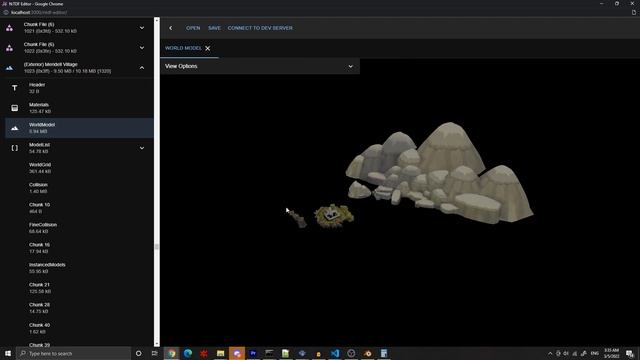Expand Chunk File 1021 entry
The width and height of the screenshot is (640, 360).
point(142,28)
